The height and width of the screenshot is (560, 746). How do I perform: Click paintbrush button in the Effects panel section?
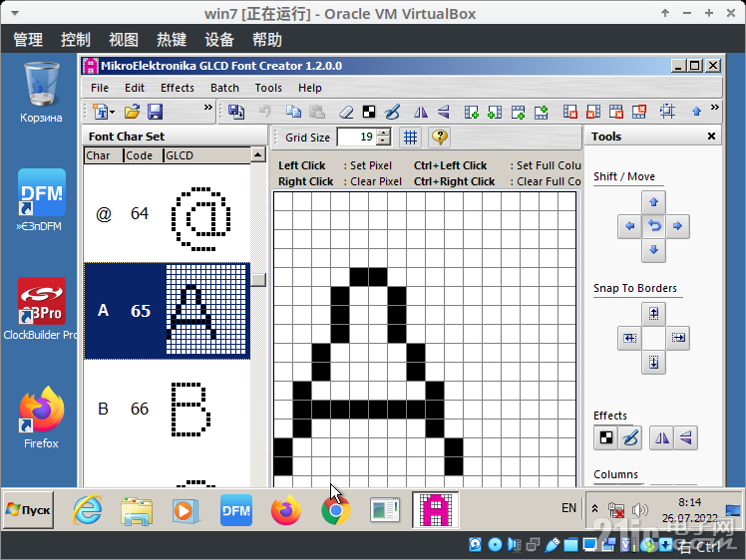(630, 437)
